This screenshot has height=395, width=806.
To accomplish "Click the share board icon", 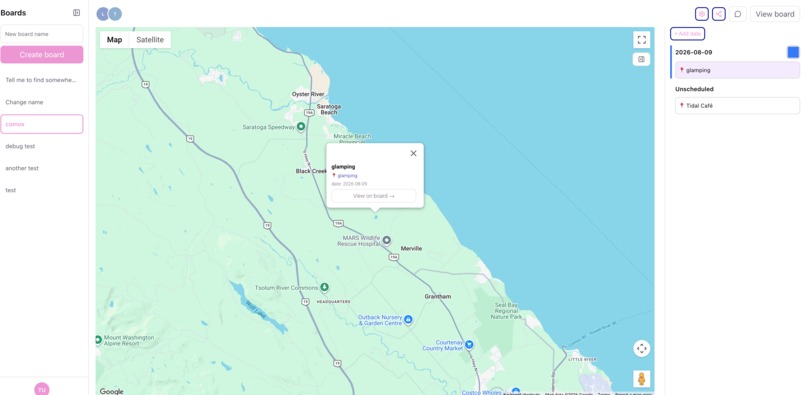I will tap(719, 14).
